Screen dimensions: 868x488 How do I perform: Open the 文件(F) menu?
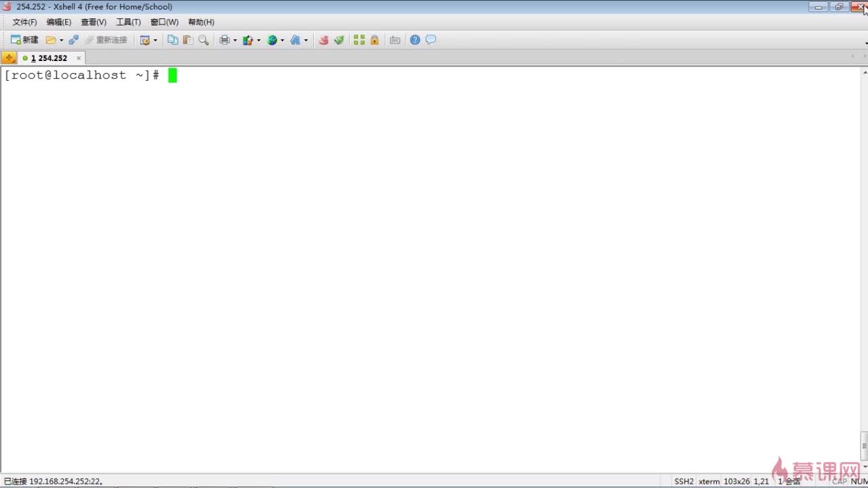pos(24,22)
